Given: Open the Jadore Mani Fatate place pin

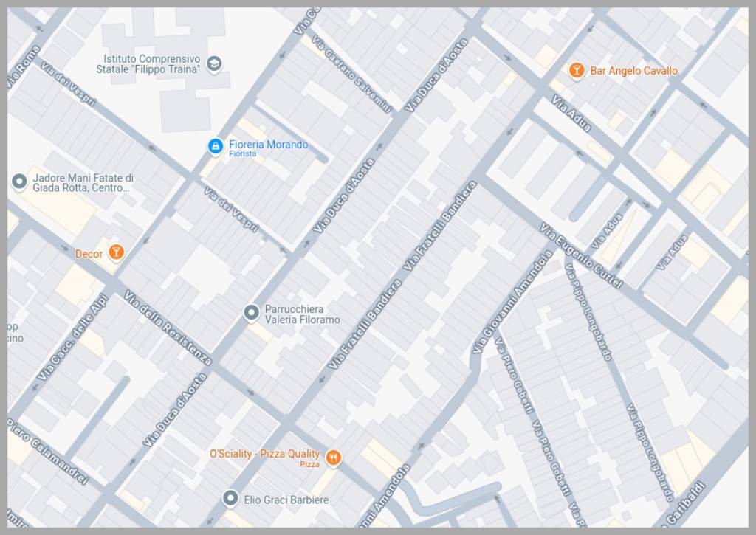Looking at the screenshot, I should [x=19, y=182].
